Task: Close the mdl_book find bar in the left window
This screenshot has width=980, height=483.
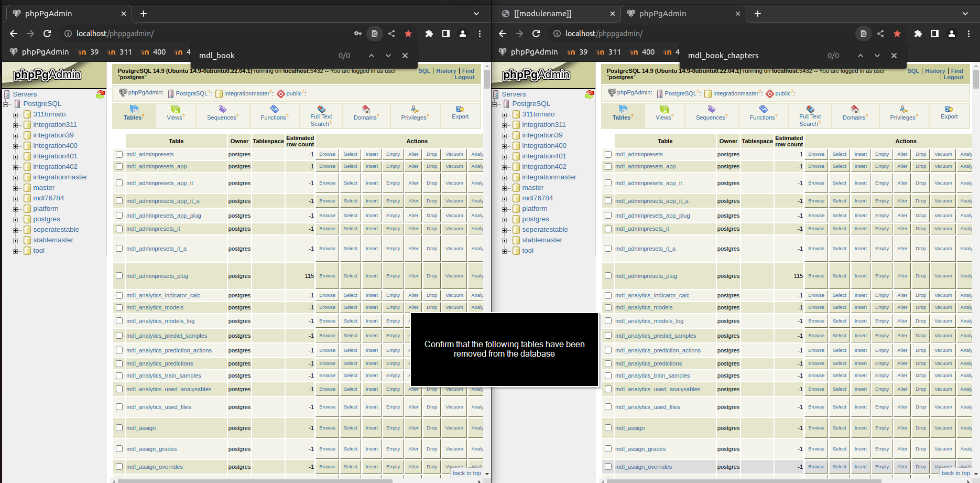Action: [x=405, y=56]
